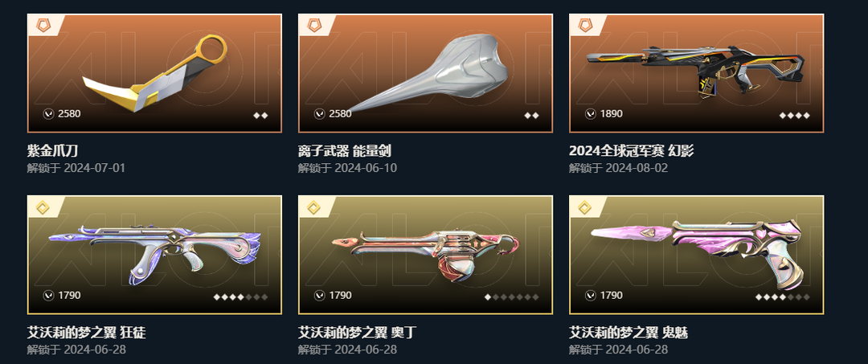The height and width of the screenshot is (364, 868).
Task: Click upgrade level diamonds on 梦之翼 狂徒
Action: coord(241,297)
